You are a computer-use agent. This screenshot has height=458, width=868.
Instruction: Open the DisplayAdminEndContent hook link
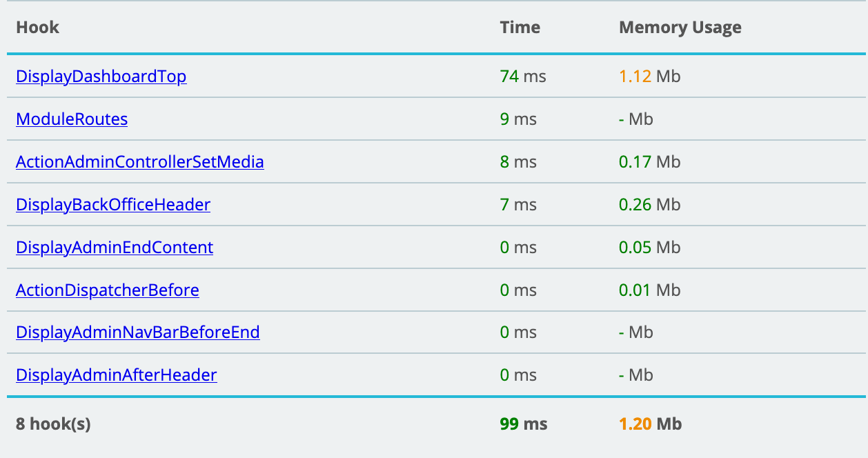pos(115,248)
